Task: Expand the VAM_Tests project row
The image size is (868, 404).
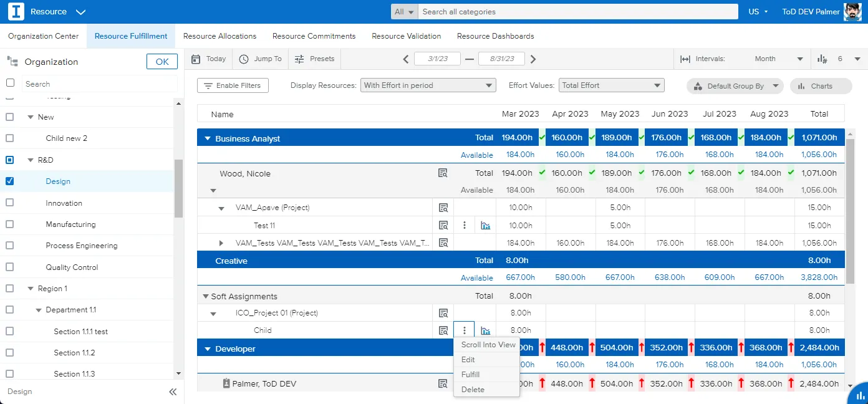Action: (x=221, y=243)
